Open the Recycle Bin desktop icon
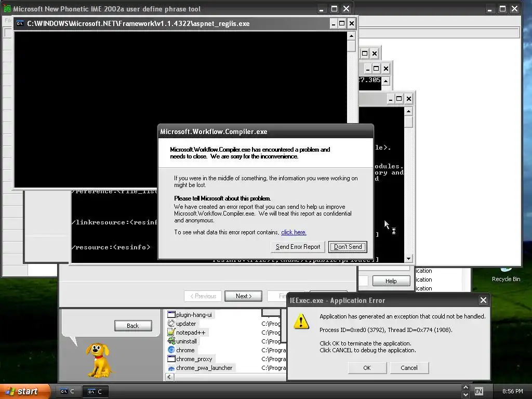Image resolution: width=532 pixels, height=399 pixels. tap(506, 275)
